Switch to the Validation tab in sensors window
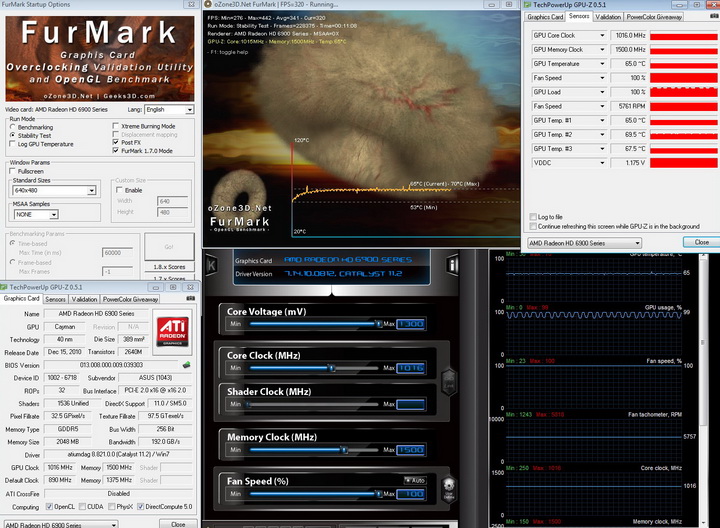 click(x=609, y=17)
